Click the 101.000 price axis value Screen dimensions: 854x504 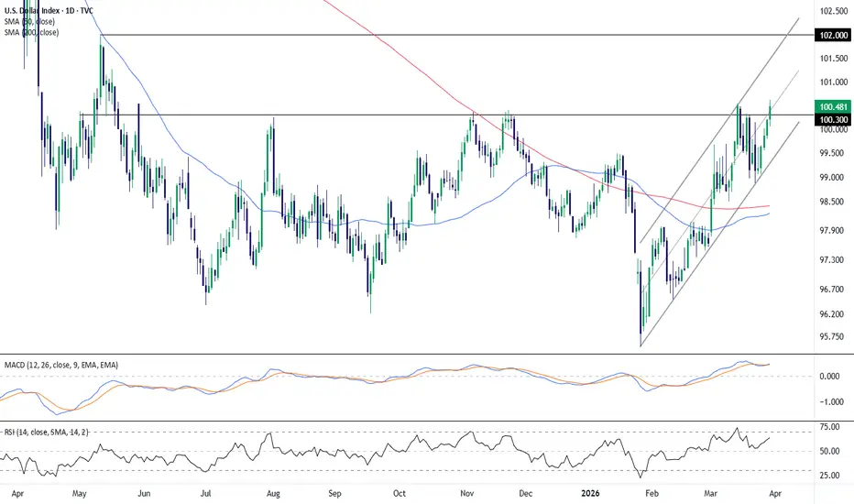tap(834, 82)
